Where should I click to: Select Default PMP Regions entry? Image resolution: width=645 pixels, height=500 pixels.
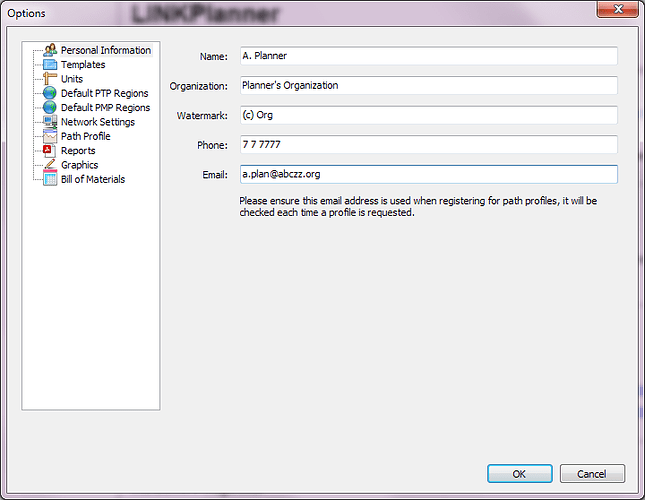[x=105, y=108]
